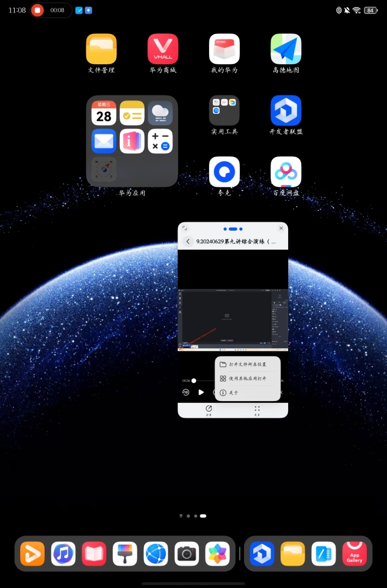Open the Compass app in folder

[x=104, y=169]
